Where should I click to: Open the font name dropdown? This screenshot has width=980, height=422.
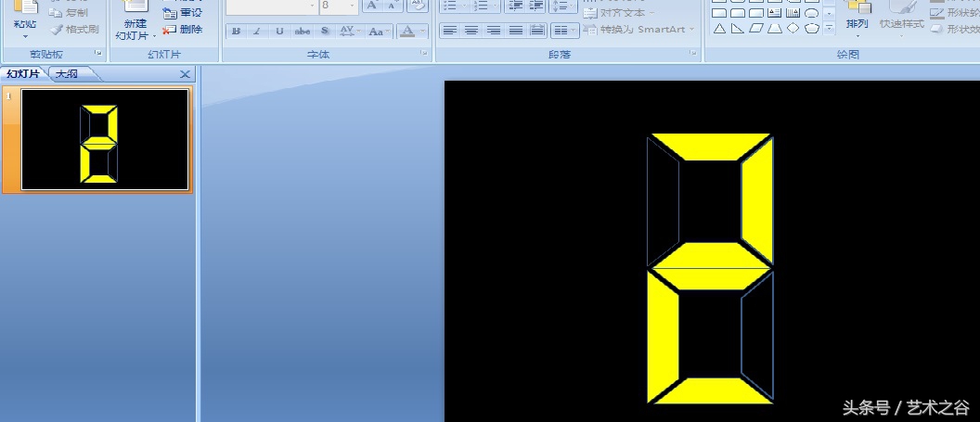point(313,6)
